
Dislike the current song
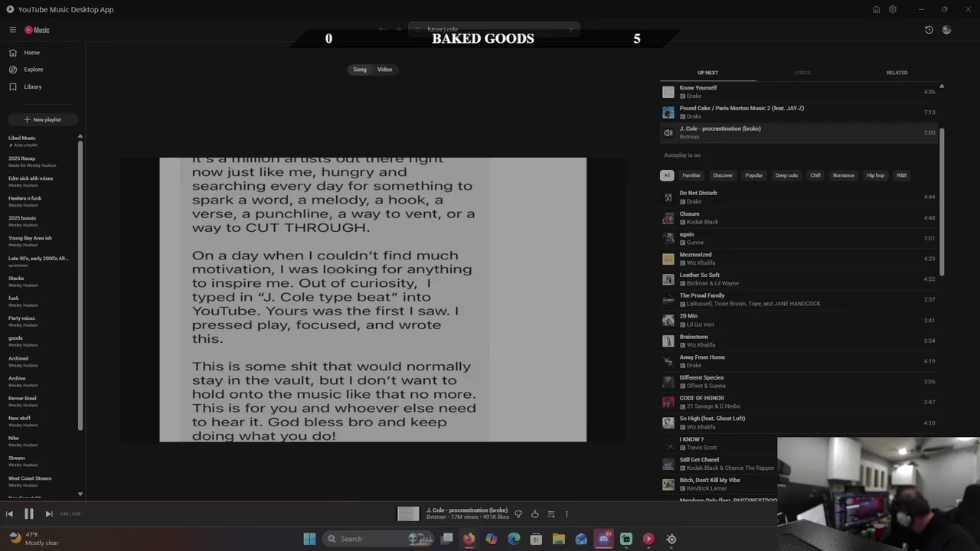518,514
